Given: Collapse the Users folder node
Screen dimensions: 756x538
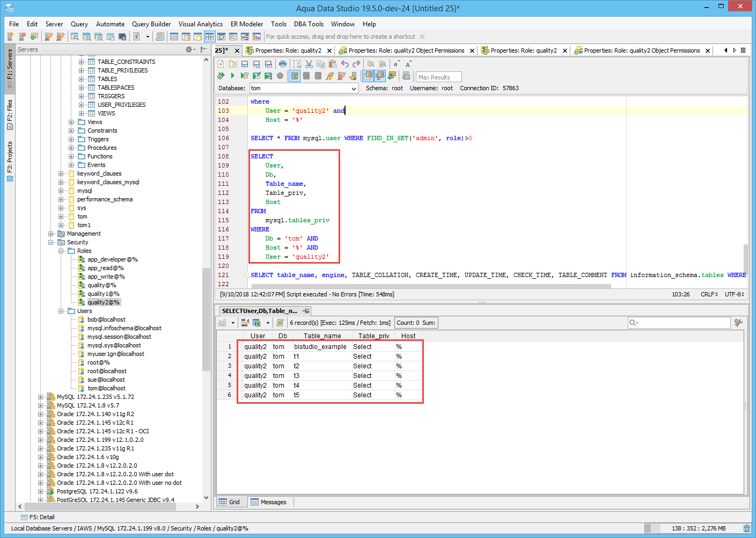Looking at the screenshot, I should 61,311.
